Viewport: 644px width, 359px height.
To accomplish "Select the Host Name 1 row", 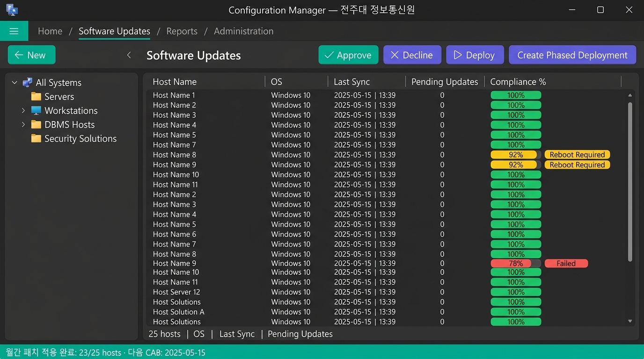I will coord(386,95).
